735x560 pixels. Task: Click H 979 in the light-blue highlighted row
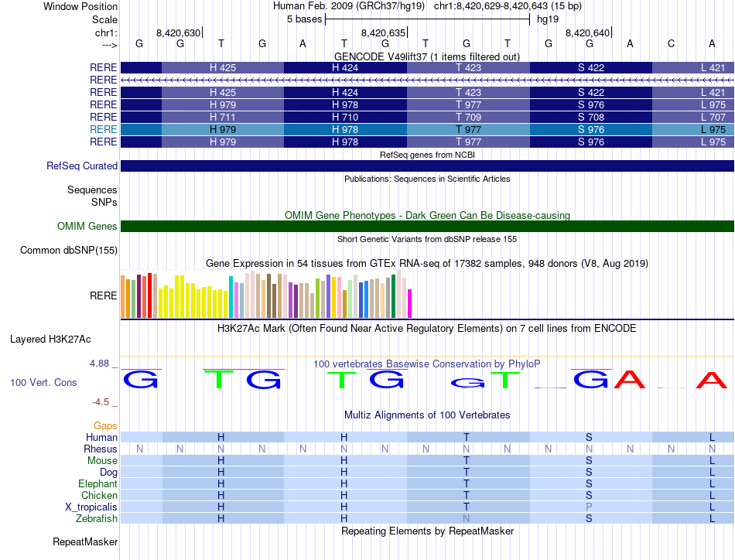click(223, 129)
